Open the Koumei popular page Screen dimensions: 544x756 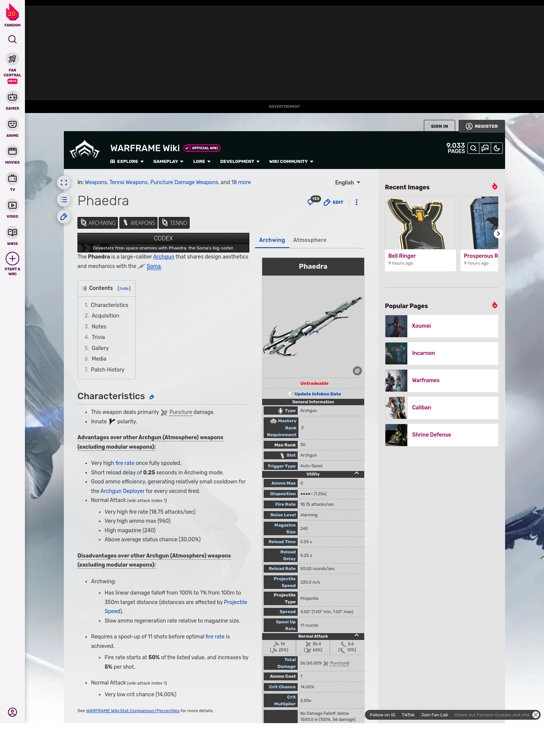[x=442, y=326]
